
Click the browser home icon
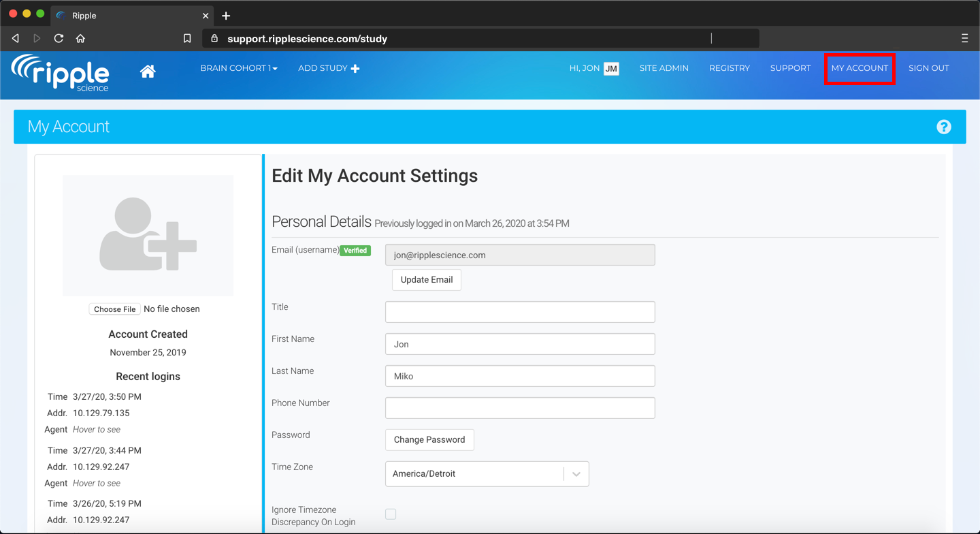[80, 39]
